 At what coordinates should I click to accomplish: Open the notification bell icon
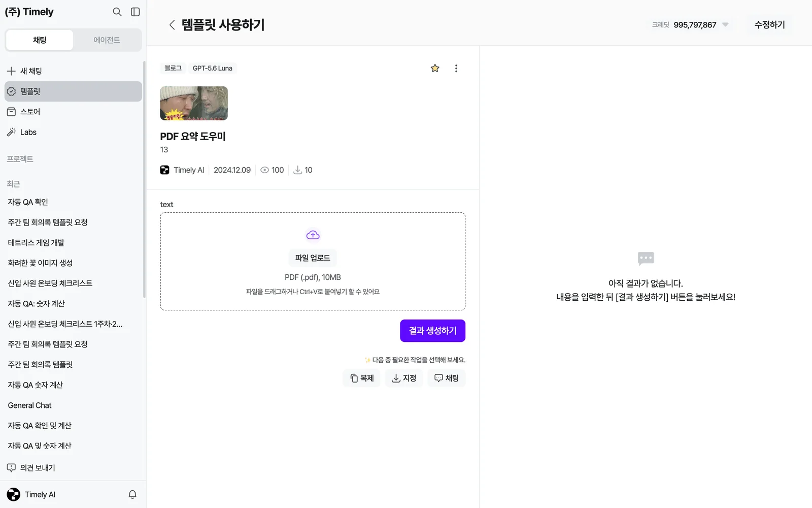[132, 494]
